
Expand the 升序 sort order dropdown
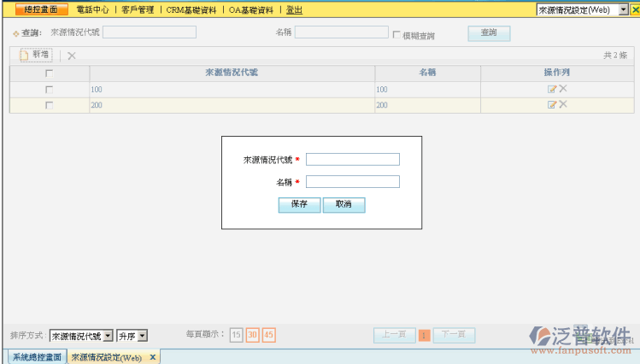point(143,336)
